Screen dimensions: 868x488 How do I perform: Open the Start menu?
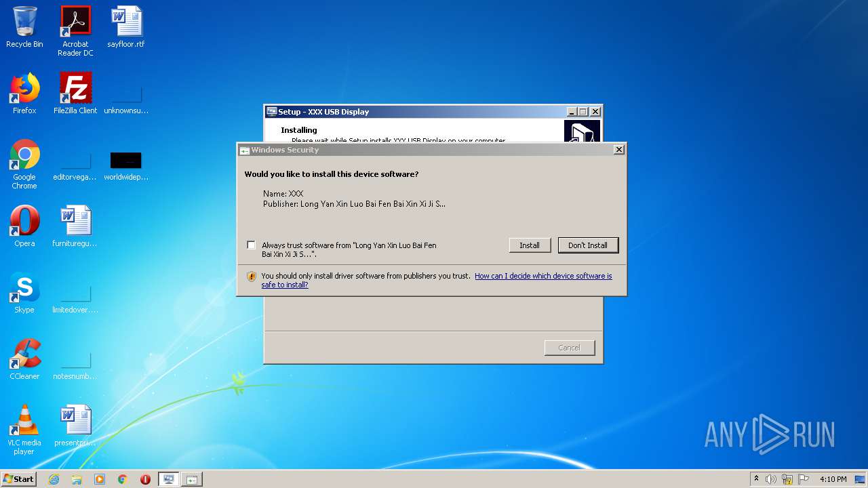click(19, 479)
